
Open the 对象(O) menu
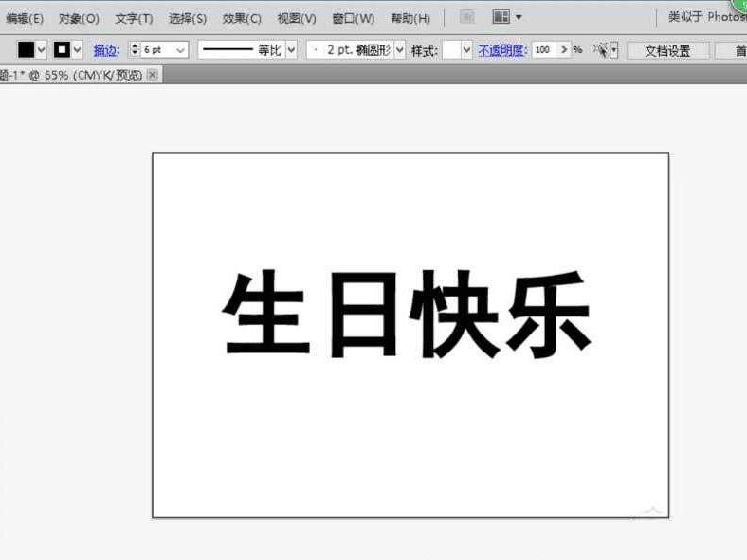[x=79, y=19]
